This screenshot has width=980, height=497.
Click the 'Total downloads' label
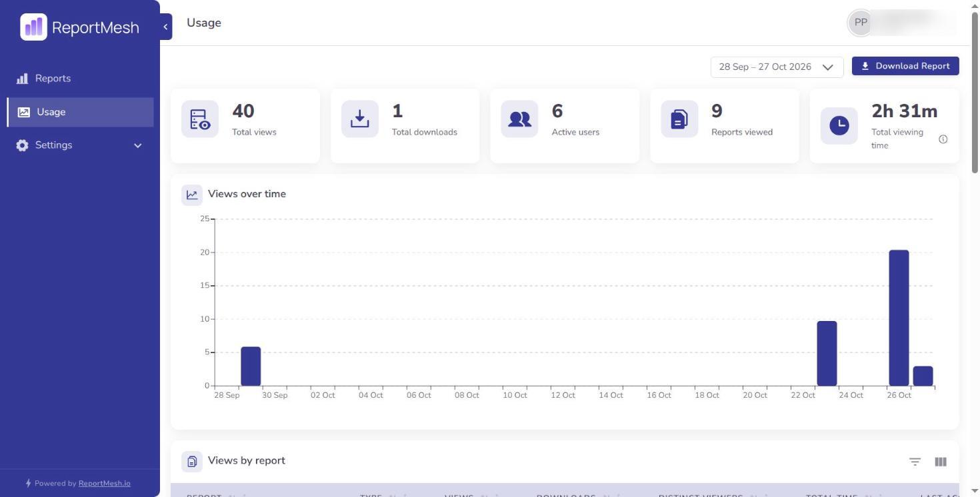(x=425, y=132)
